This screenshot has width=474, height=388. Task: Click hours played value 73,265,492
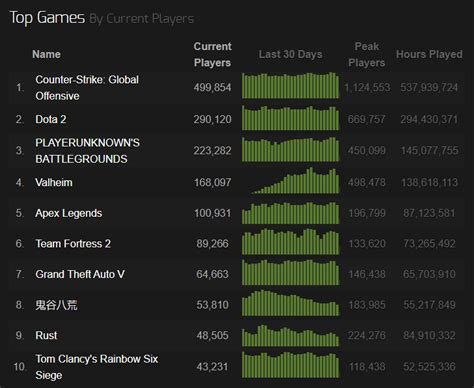(429, 244)
